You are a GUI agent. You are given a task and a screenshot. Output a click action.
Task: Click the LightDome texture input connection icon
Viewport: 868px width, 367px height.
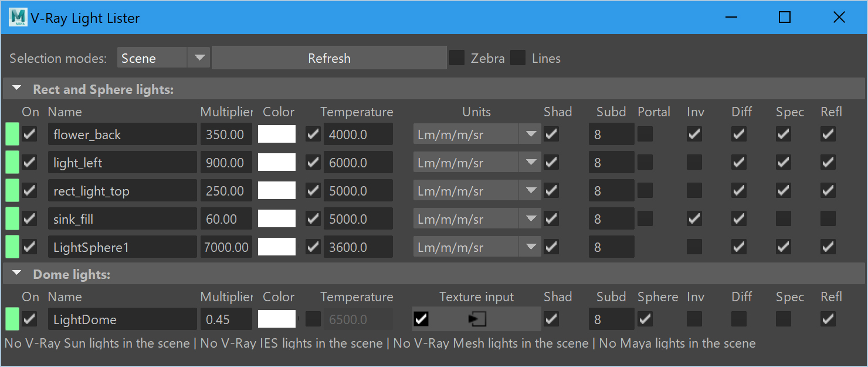tap(477, 319)
